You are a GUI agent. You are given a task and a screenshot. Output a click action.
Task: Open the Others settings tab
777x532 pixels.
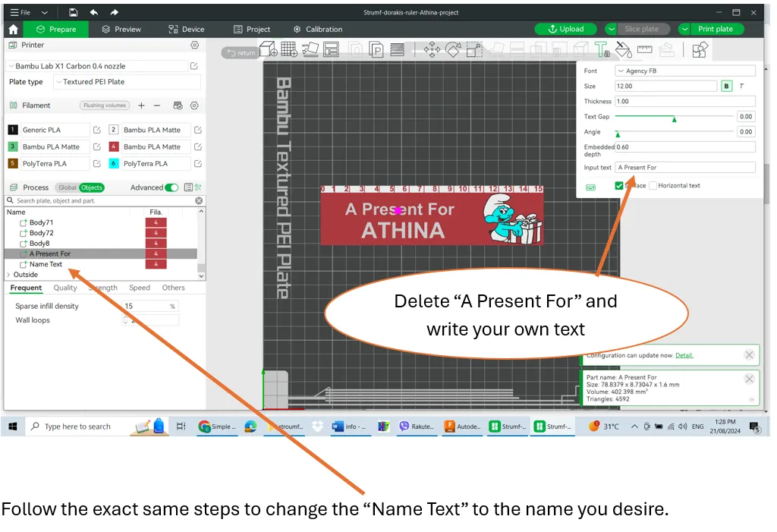(x=173, y=288)
